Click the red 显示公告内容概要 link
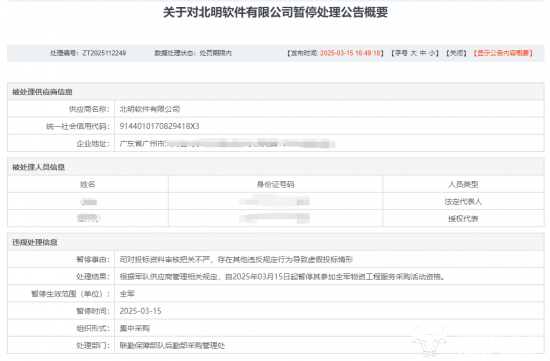 click(503, 53)
